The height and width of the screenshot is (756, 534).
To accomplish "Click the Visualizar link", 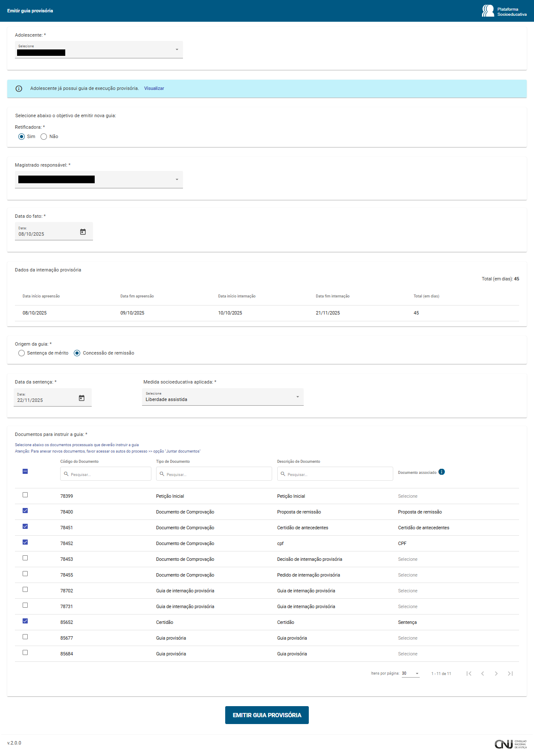I will point(154,89).
